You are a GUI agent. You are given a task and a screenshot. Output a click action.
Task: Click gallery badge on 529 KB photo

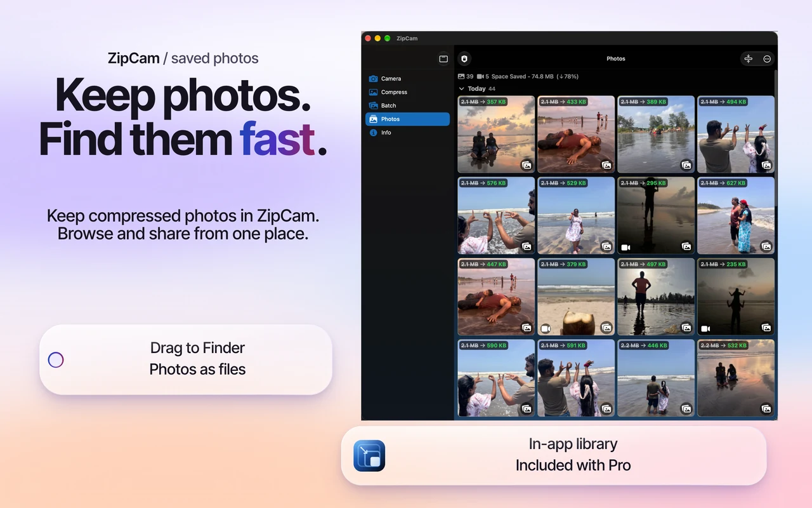tap(606, 246)
